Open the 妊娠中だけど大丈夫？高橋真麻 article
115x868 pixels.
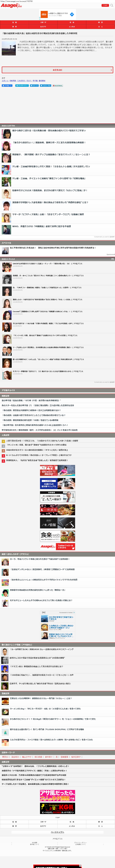50,190
